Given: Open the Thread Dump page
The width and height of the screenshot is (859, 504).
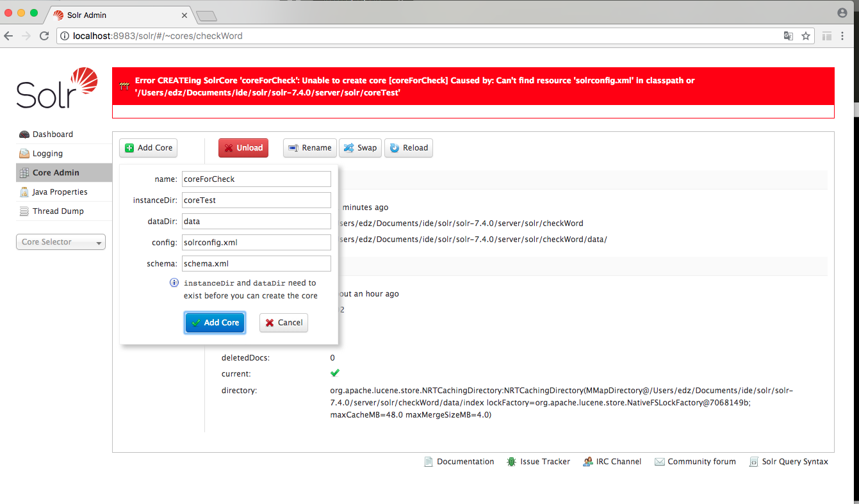Looking at the screenshot, I should [58, 211].
